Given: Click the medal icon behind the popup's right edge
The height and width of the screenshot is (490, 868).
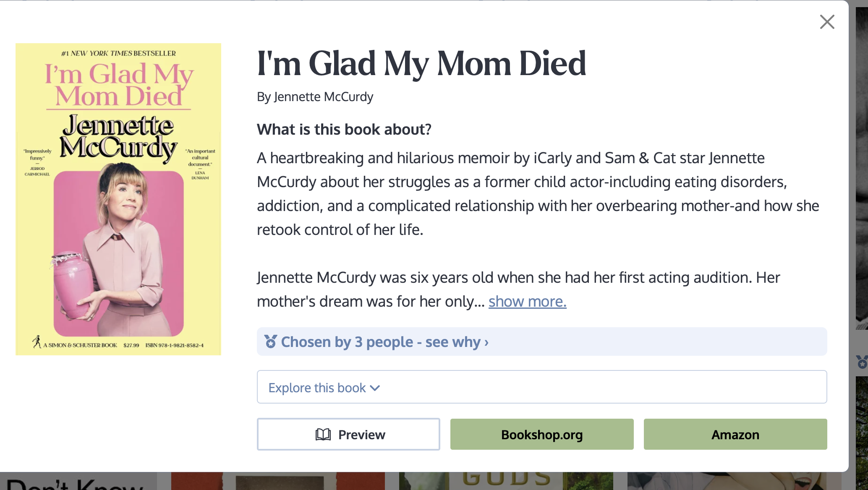Looking at the screenshot, I should 862,362.
